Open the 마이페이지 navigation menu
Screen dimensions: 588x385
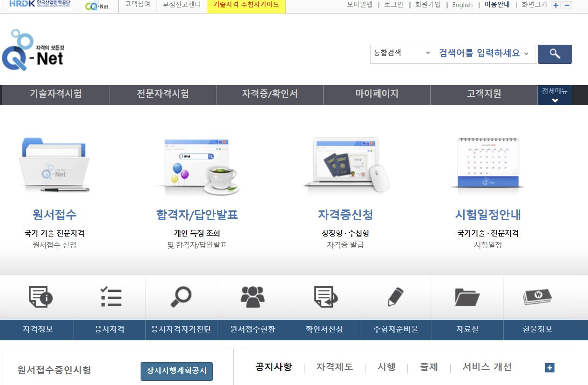[377, 95]
